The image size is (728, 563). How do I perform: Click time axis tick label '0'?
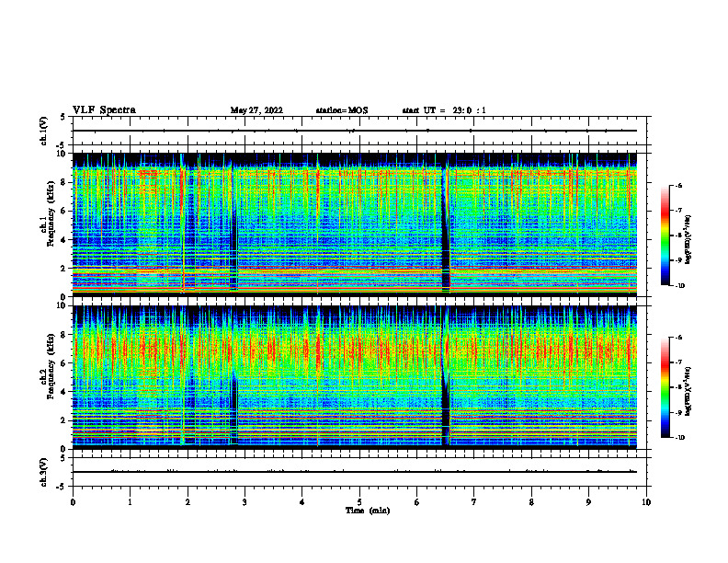[x=73, y=502]
